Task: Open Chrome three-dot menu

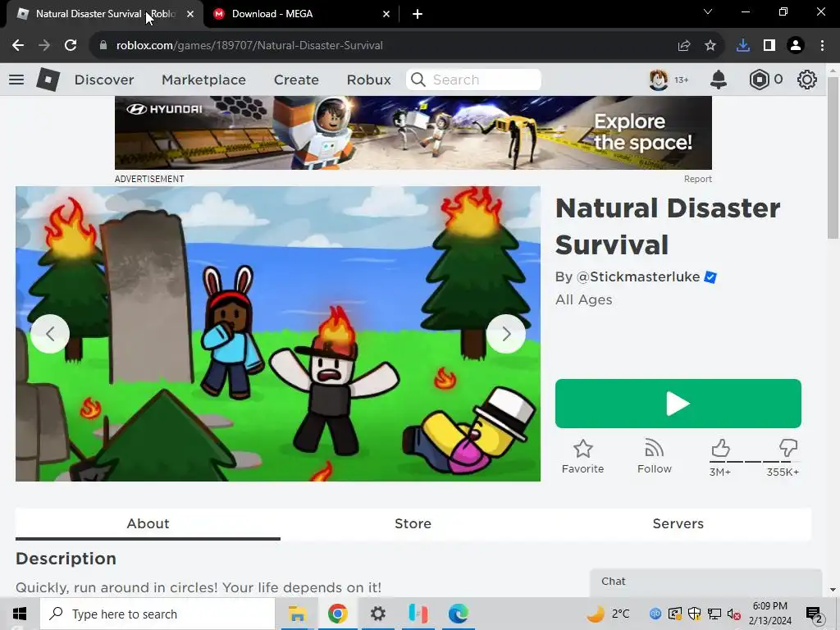Action: 822,46
